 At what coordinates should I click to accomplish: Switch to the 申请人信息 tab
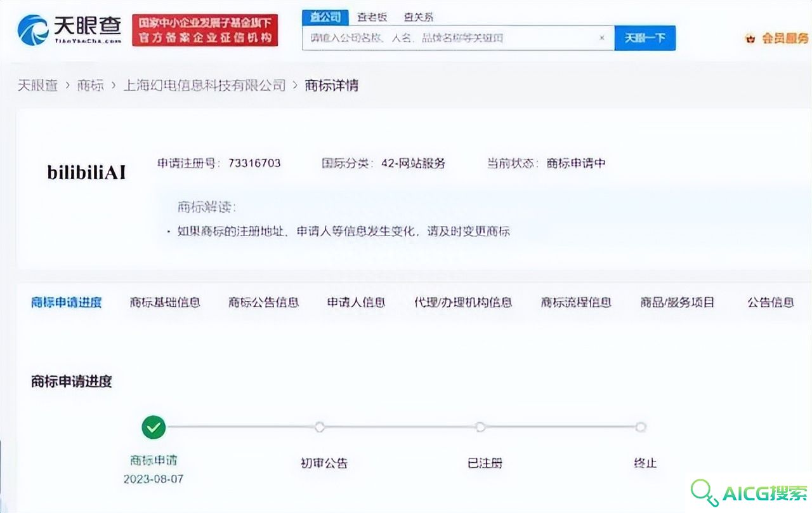click(x=356, y=302)
